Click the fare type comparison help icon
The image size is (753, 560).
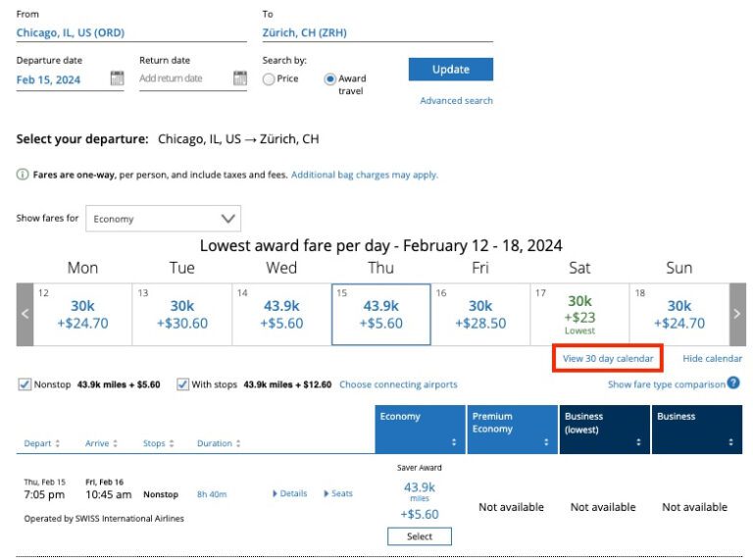point(733,383)
